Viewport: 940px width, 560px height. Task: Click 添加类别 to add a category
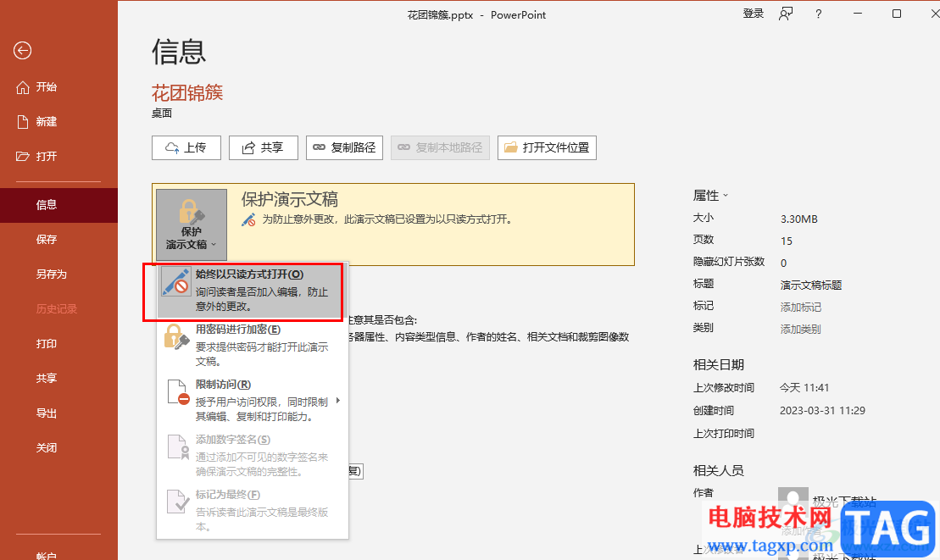pyautogui.click(x=800, y=330)
